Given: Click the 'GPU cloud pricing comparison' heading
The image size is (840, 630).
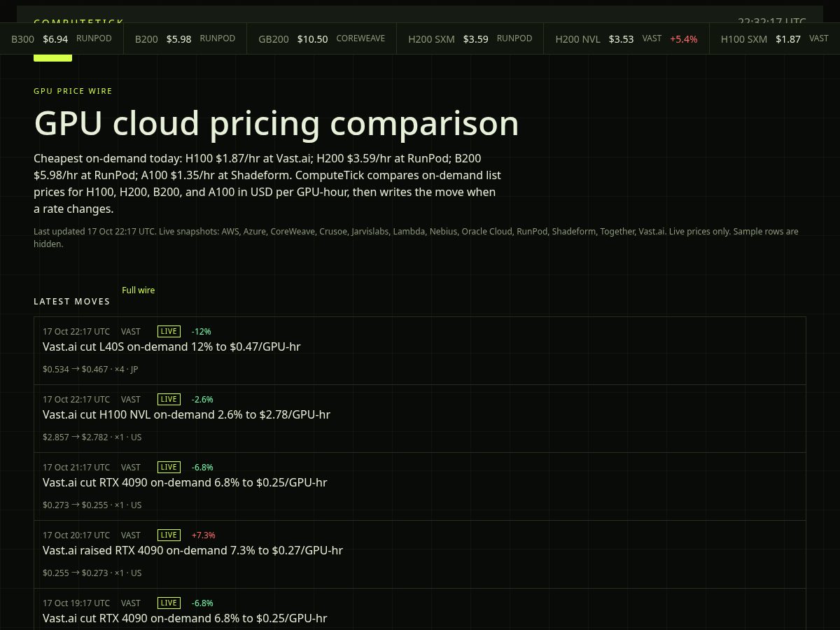Looking at the screenshot, I should click(x=276, y=123).
